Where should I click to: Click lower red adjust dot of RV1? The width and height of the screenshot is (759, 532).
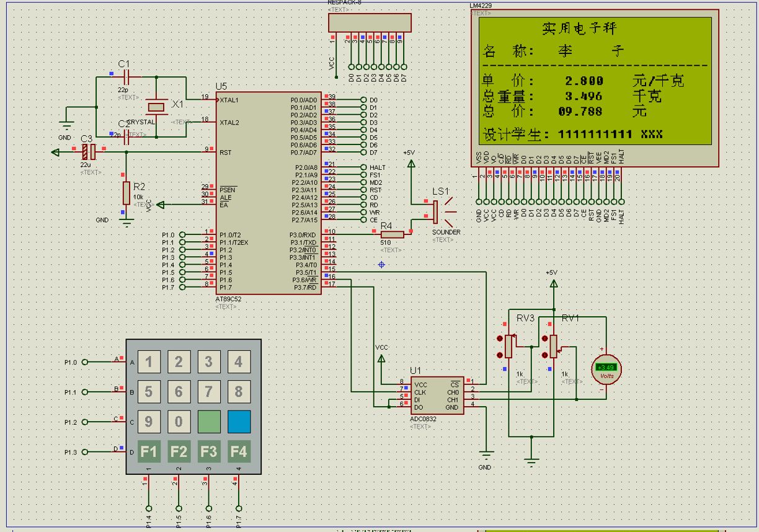click(544, 355)
